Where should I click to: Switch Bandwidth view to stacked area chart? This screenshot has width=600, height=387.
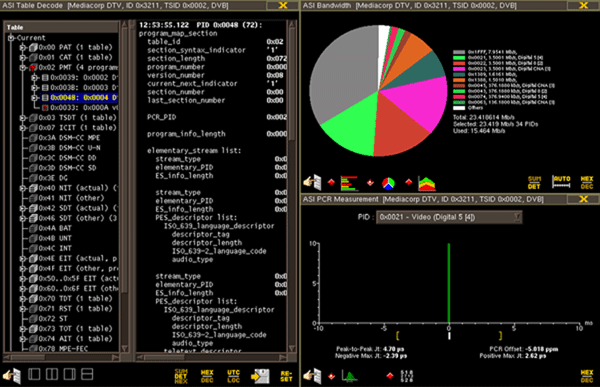coord(427,183)
